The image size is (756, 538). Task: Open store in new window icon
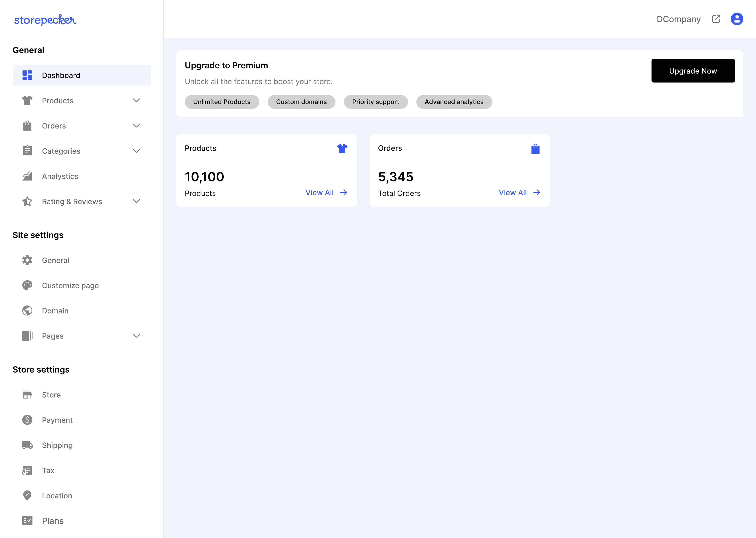click(716, 19)
